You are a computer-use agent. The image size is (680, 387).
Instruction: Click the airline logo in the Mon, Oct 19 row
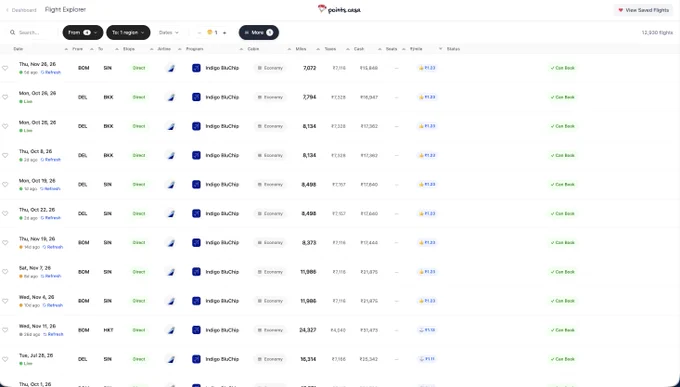coord(171,184)
